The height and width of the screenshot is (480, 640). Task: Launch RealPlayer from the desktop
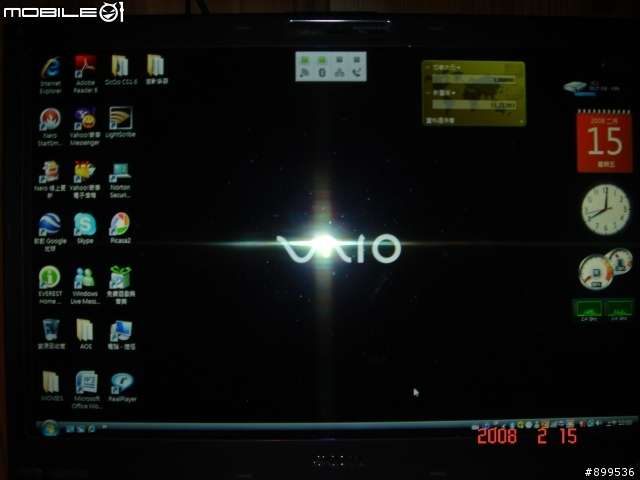122,388
